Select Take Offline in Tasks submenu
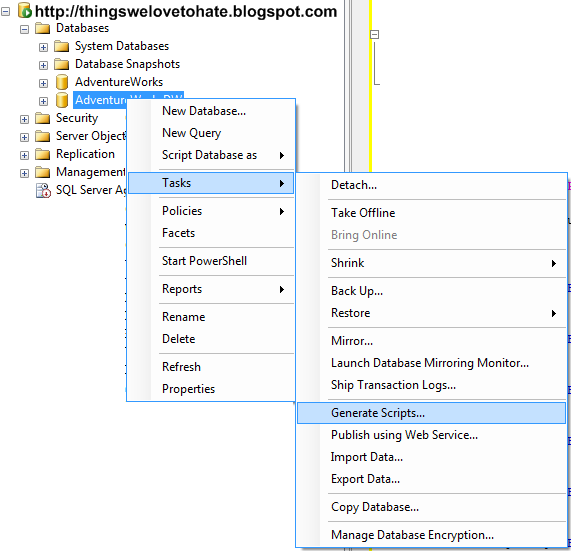This screenshot has width=571, height=551. (x=432, y=213)
